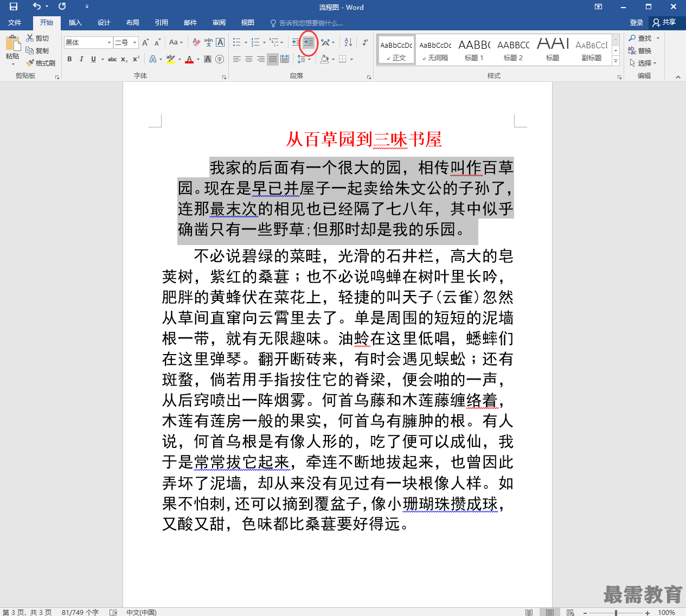
Task: Click the Copy (复制) button
Action: 37,50
